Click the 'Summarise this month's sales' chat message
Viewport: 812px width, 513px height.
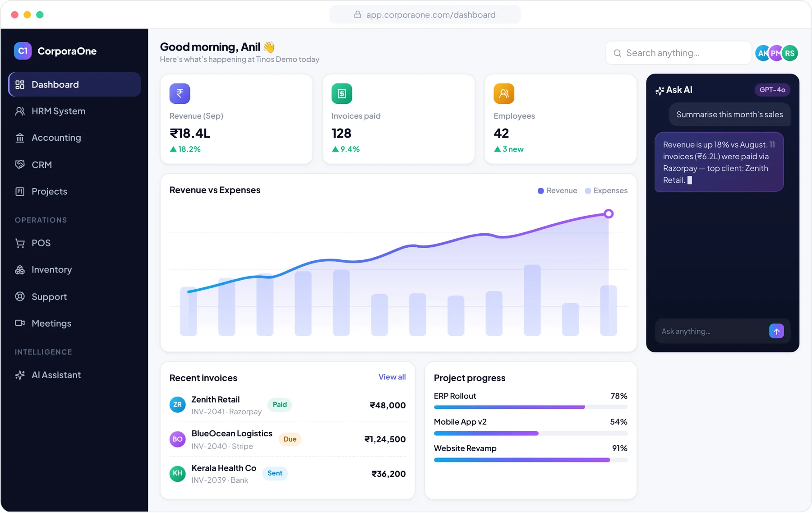(x=729, y=115)
